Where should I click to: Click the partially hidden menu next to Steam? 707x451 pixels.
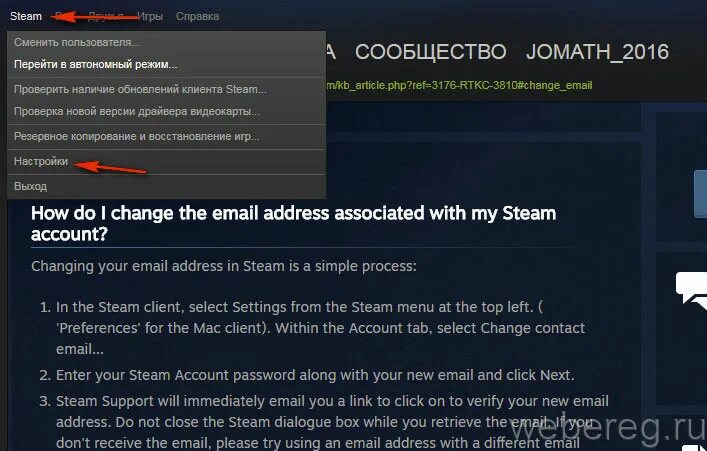pyautogui.click(x=60, y=16)
